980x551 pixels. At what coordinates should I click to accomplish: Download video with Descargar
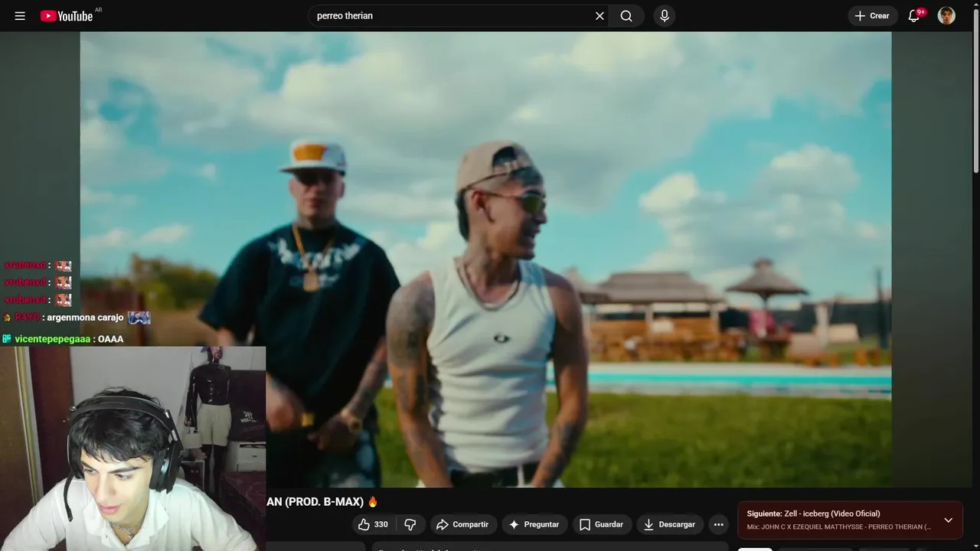coord(670,524)
